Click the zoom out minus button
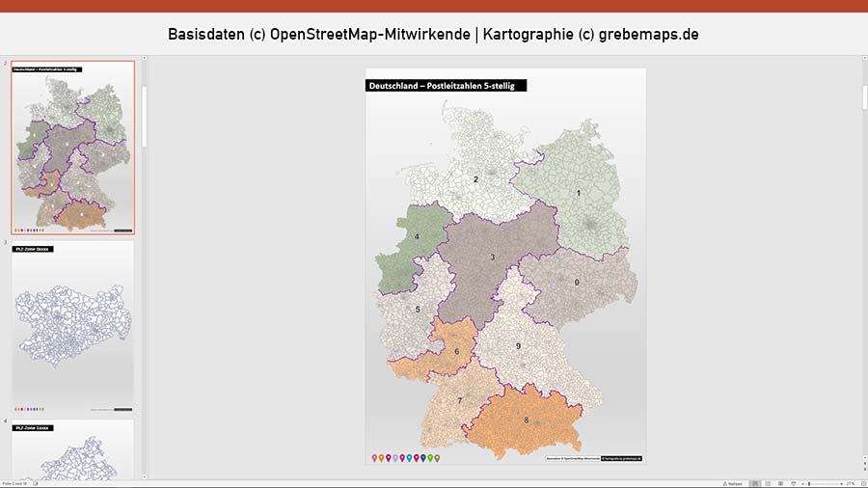Screen dimensions: 868x488 802,483
